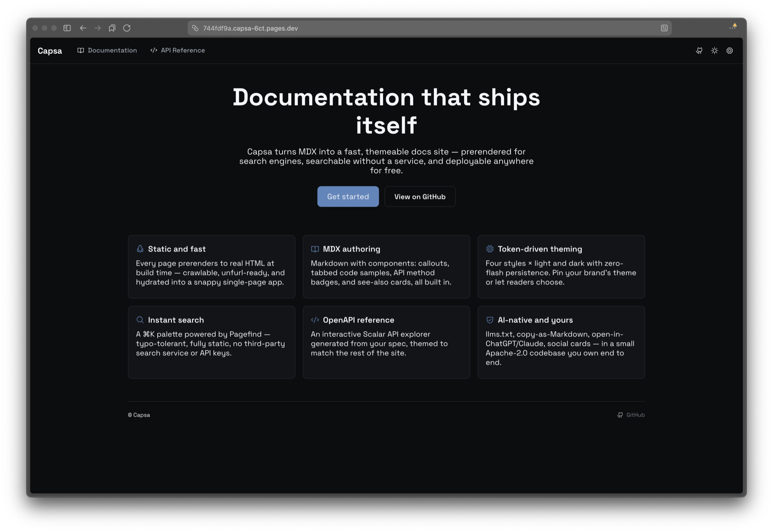This screenshot has height=532, width=773.
Task: Open the GitHub link in the footer
Action: pyautogui.click(x=631, y=415)
